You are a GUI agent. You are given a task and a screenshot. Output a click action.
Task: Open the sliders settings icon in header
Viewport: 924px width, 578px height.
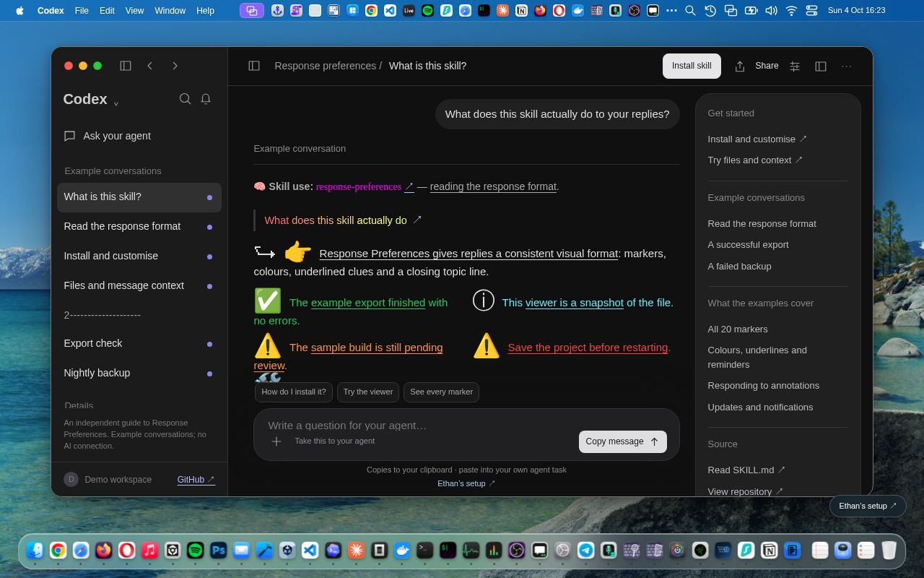coord(795,66)
